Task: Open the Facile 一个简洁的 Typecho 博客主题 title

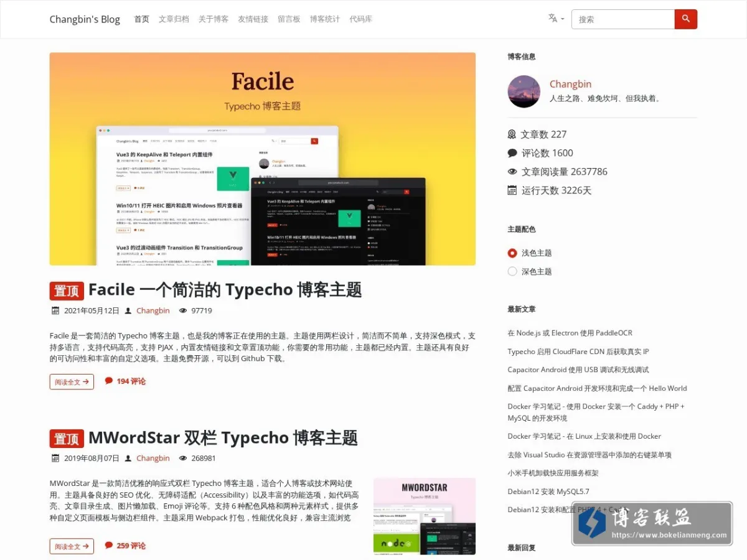Action: (225, 290)
